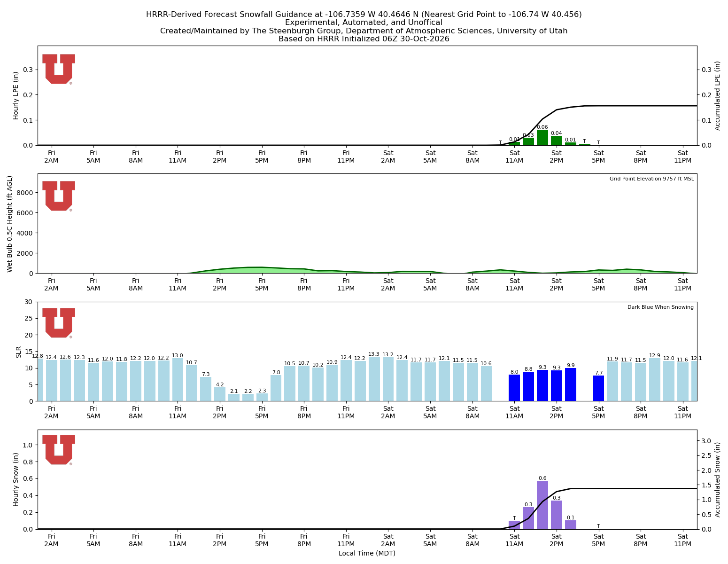Click the University of Utah logo in Hourly LPE panel

click(x=59, y=69)
